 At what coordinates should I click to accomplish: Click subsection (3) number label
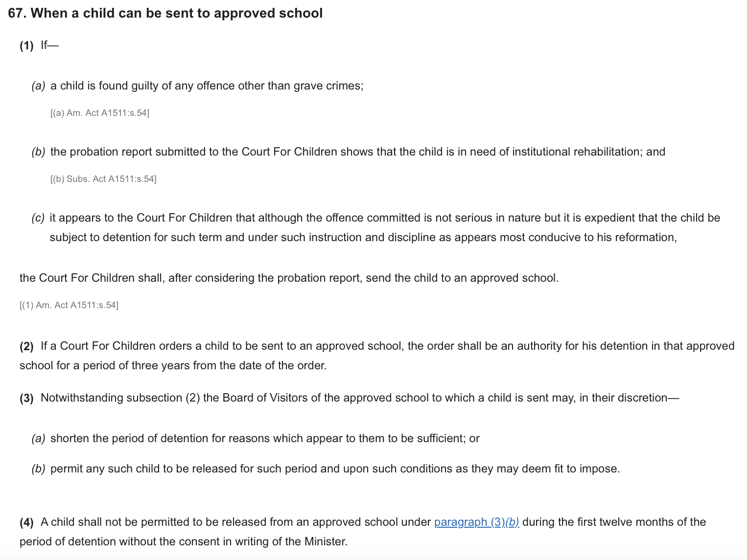coord(26,398)
